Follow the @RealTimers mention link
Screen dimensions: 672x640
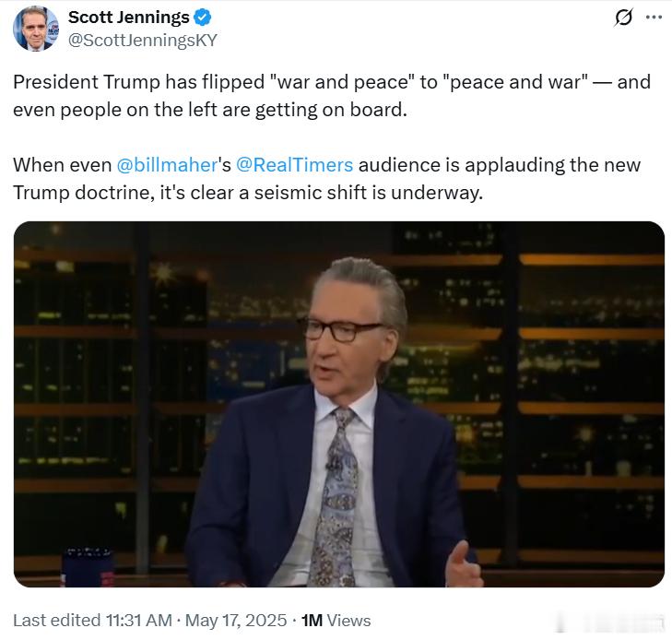point(294,165)
